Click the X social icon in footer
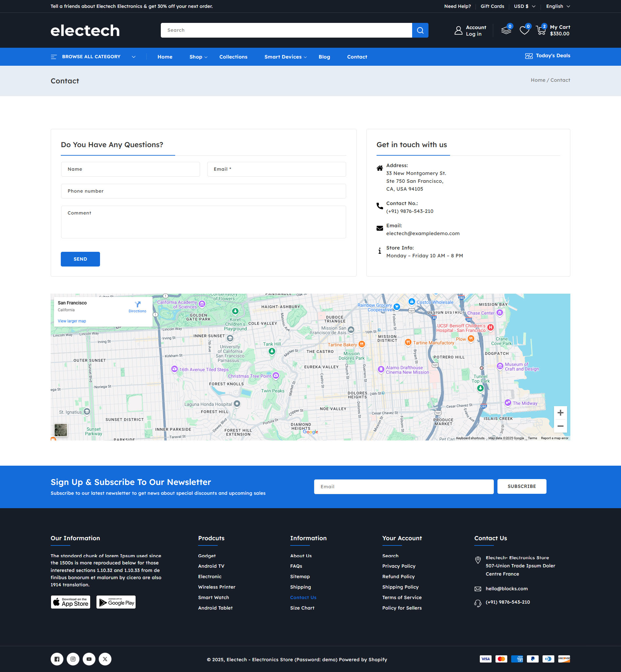Viewport: 621px width, 672px height. 105,659
